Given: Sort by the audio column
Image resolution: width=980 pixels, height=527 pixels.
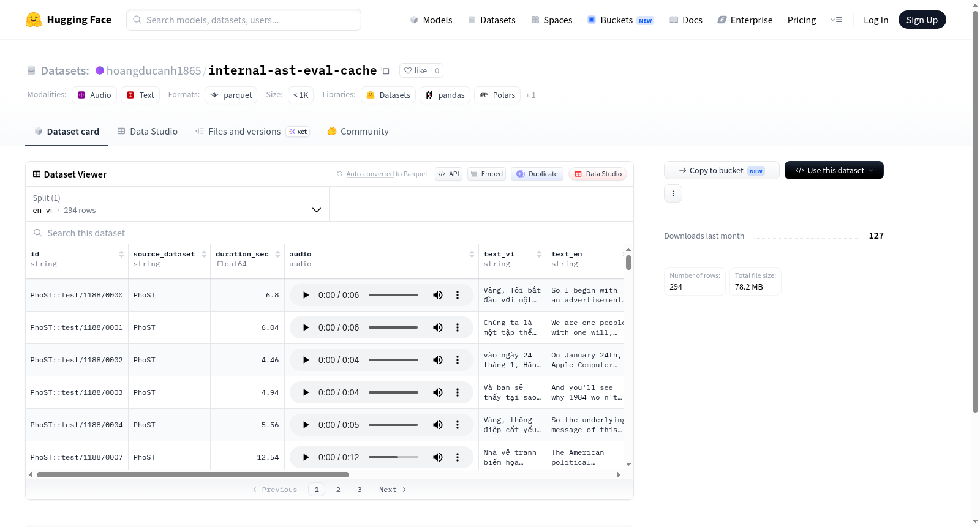Looking at the screenshot, I should 472,254.
